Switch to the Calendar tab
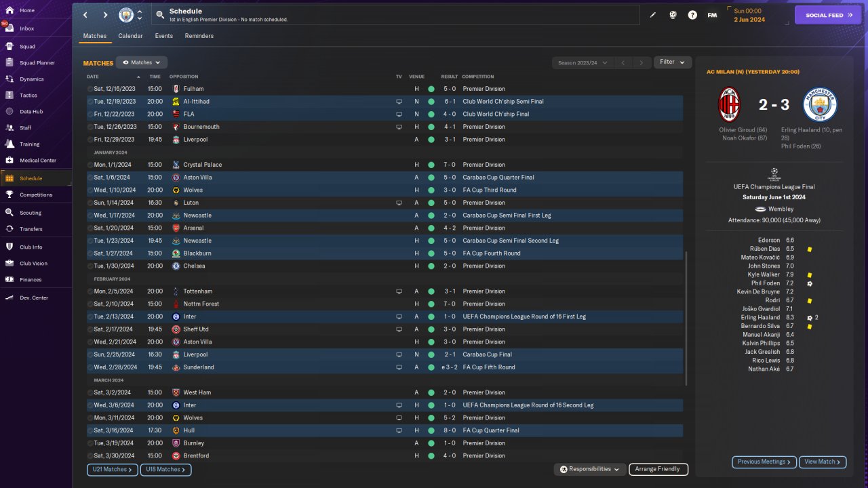The image size is (868, 488). [130, 36]
